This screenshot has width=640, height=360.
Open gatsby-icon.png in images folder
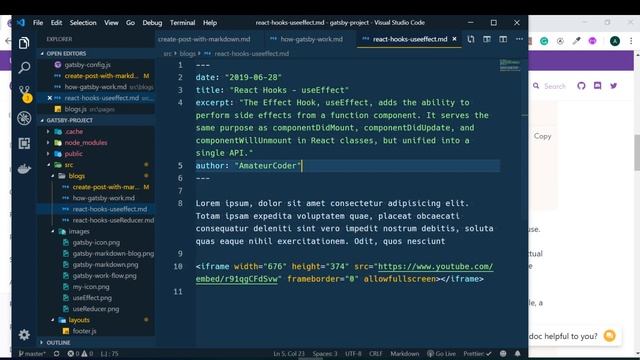point(96,242)
